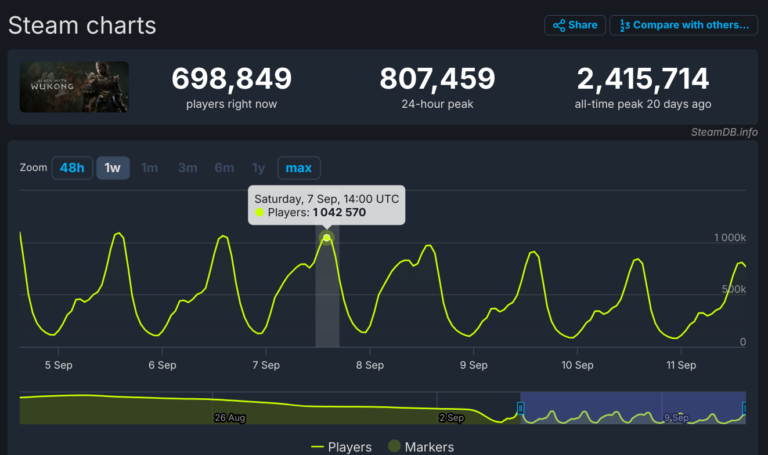The height and width of the screenshot is (455, 768).
Task: Click the SteamDB.info watermark link
Action: pos(724,132)
